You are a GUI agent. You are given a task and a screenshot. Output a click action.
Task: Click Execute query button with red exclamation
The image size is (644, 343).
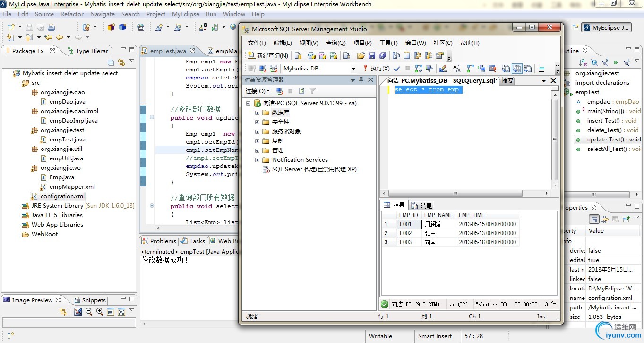[x=376, y=69]
